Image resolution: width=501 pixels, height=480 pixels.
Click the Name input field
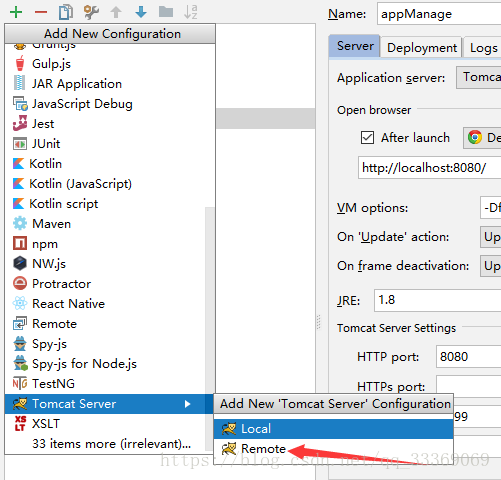tap(439, 14)
